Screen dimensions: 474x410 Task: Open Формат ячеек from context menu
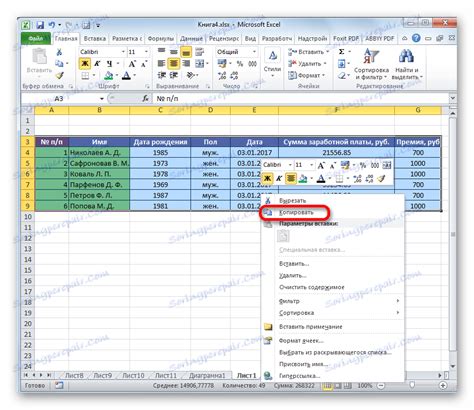point(301,341)
